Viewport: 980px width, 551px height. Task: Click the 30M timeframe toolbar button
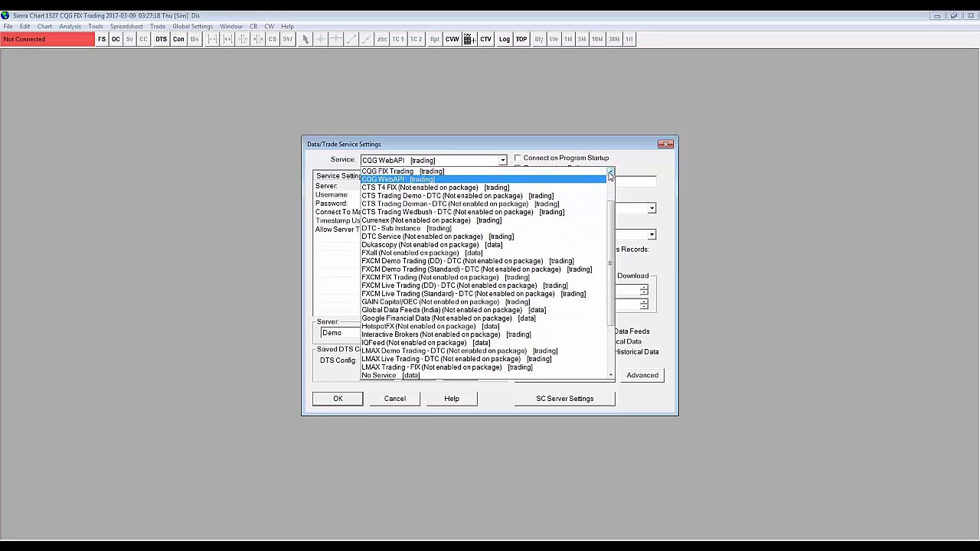614,39
